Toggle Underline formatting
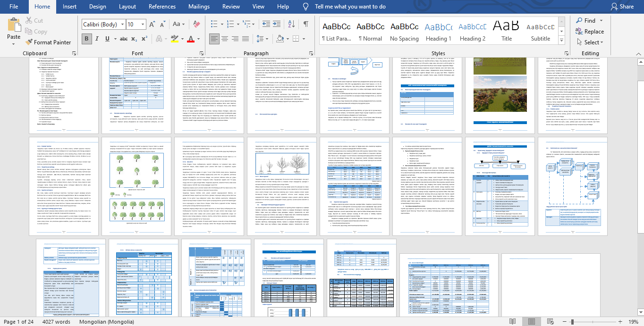 (x=108, y=39)
